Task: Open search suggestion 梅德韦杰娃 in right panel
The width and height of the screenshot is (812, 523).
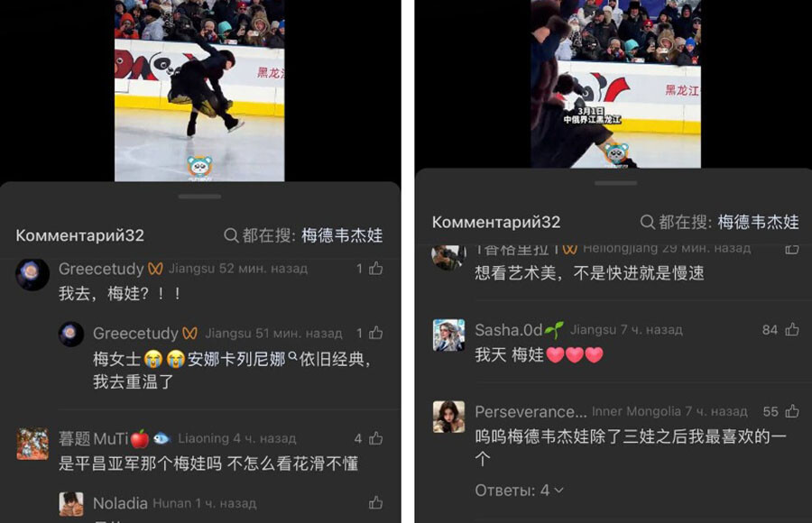Action: coord(758,222)
